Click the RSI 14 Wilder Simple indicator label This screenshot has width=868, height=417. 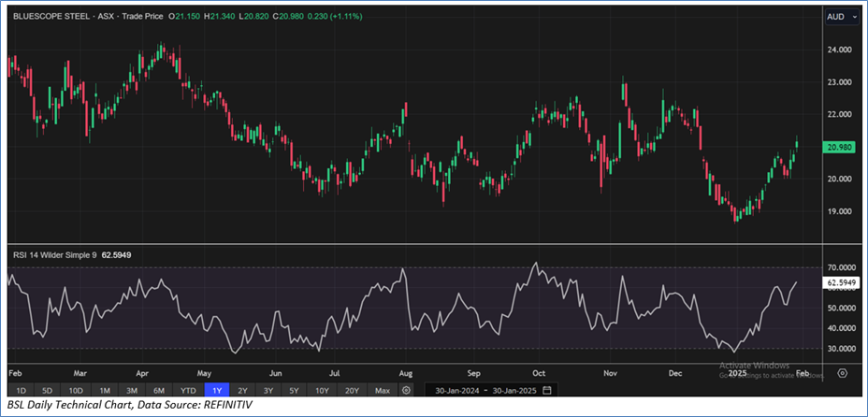click(x=63, y=254)
